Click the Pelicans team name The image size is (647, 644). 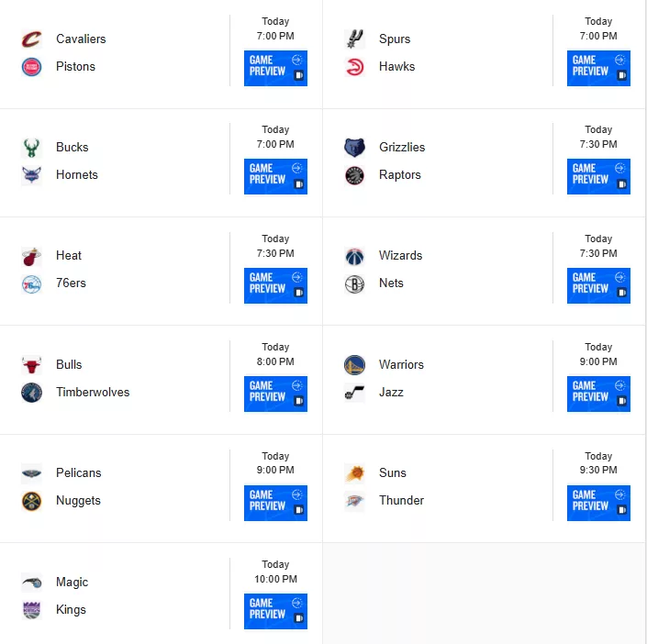[78, 472]
